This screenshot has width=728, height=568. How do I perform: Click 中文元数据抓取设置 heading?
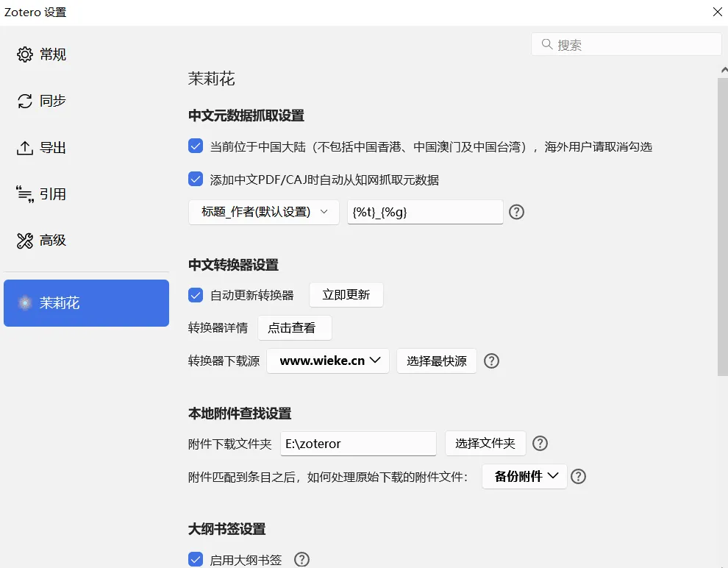(246, 116)
